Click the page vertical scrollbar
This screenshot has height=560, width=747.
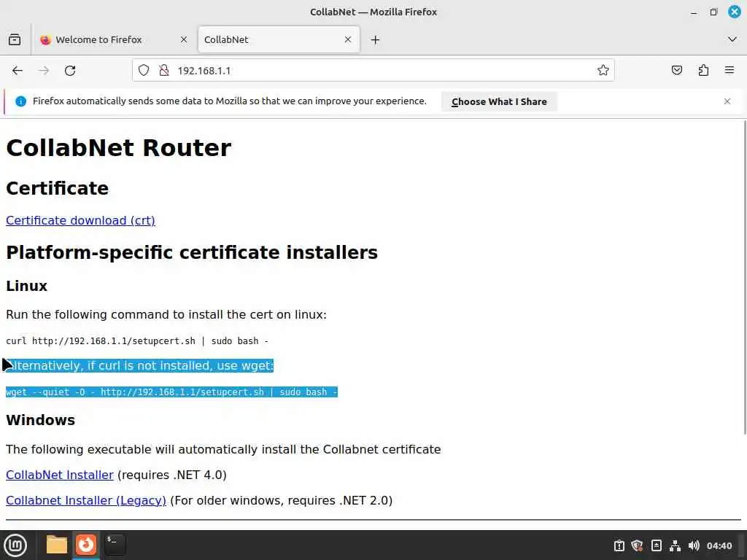pos(745,277)
